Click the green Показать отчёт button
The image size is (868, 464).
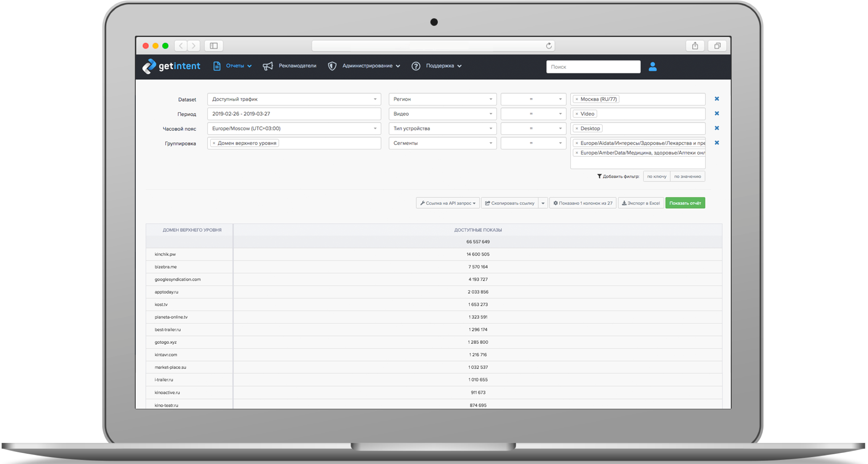[x=685, y=203]
